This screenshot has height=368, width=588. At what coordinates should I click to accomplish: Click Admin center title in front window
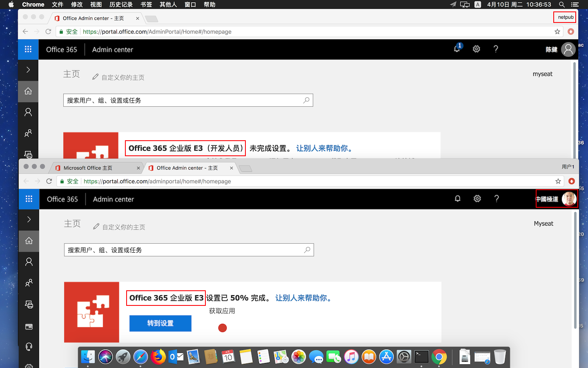[114, 199]
